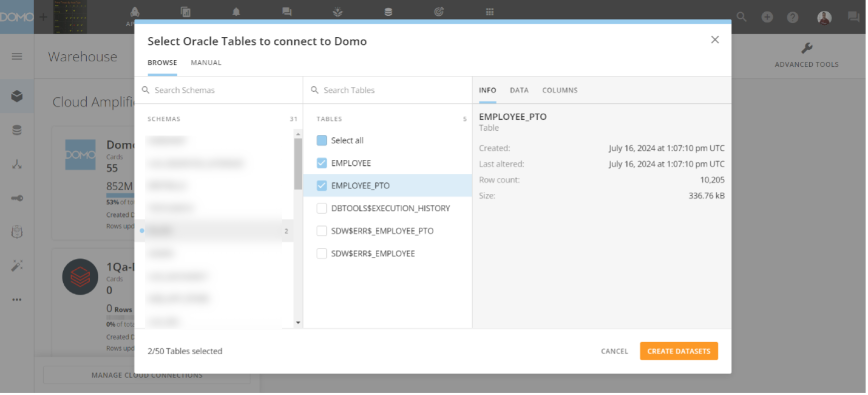Click the Warehouse cube sidebar icon
This screenshot has height=395, width=868.
point(17,96)
